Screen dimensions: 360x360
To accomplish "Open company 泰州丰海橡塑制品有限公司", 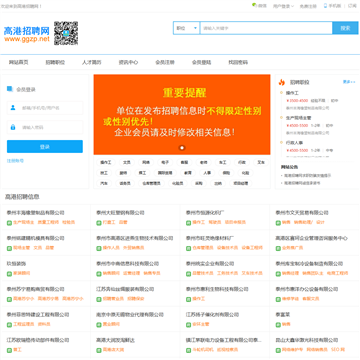I will (x=35, y=213).
